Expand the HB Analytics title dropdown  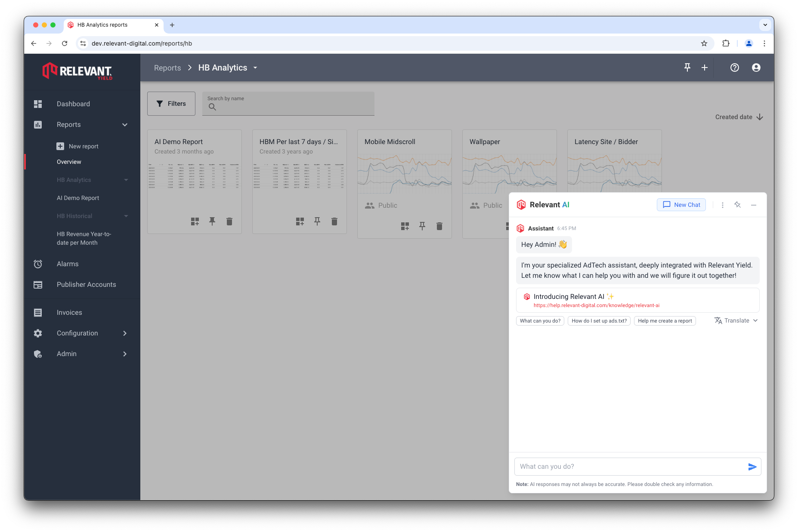tap(255, 68)
